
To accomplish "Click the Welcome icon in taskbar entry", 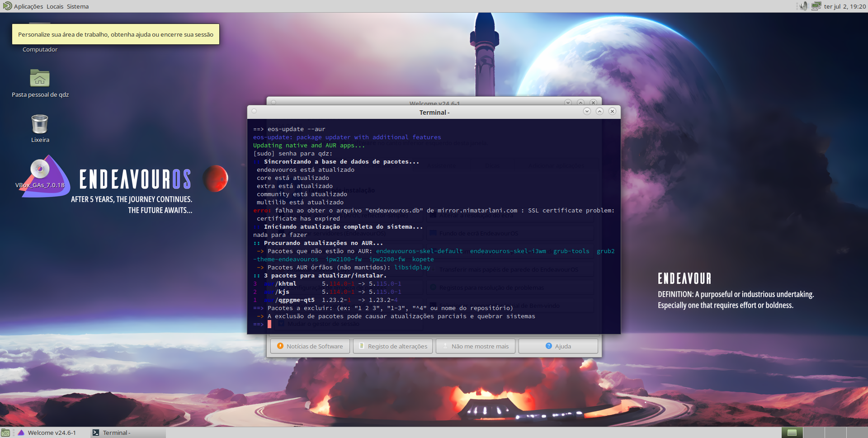I will coord(21,433).
